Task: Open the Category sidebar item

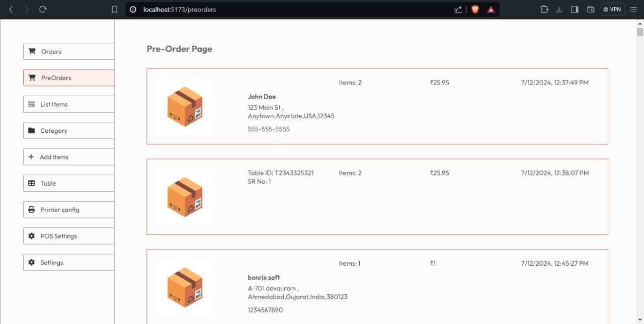Action: point(69,131)
